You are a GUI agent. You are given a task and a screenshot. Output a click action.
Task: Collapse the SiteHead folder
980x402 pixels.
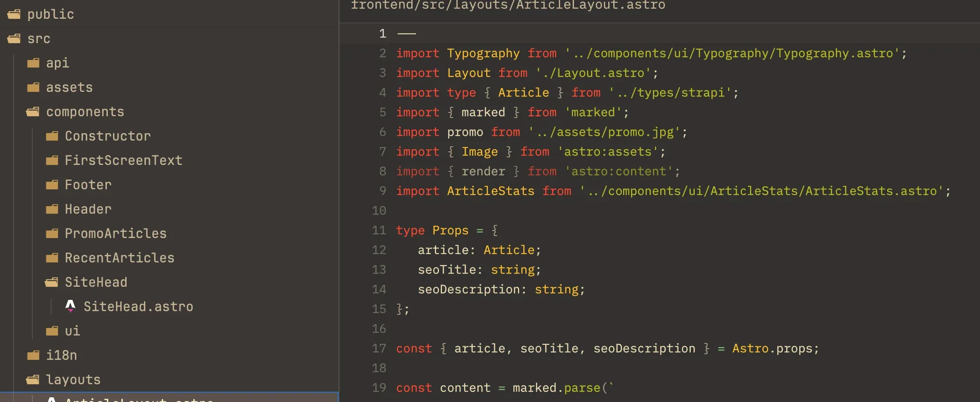pyautogui.click(x=96, y=283)
